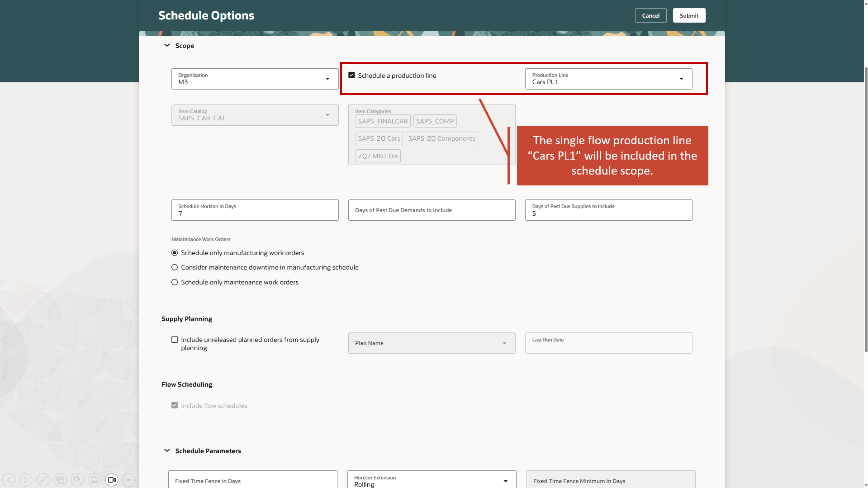Click the Supply Planning heading
The image size is (868, 488).
[x=187, y=319]
